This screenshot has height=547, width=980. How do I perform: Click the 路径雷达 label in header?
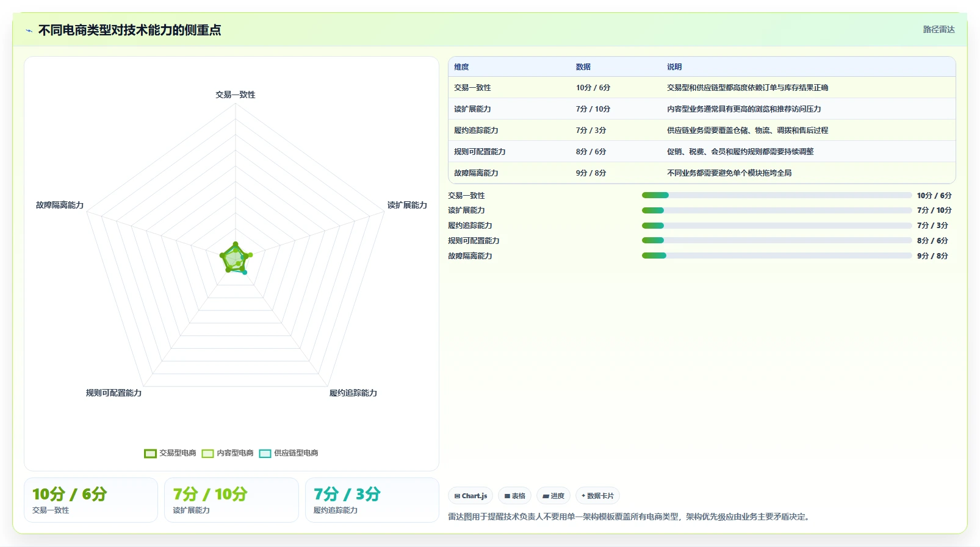(939, 29)
